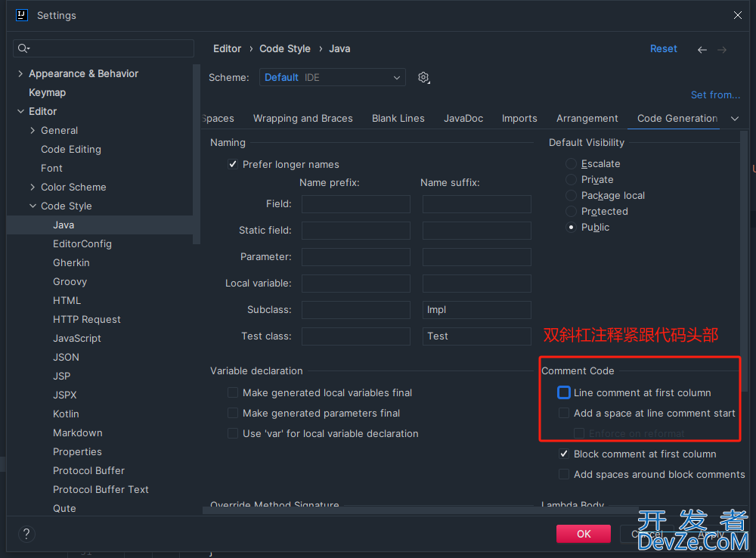Select Kotlin code style
This screenshot has width=756, height=558.
click(x=66, y=414)
